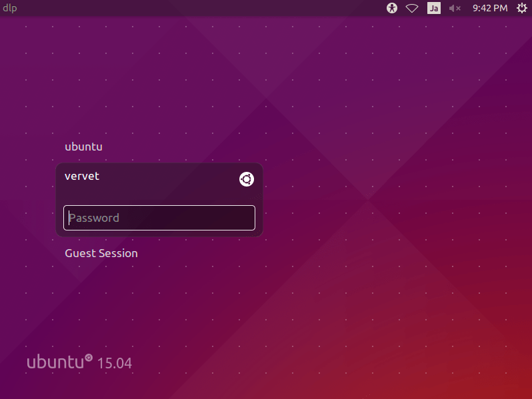Open the Ja keyboard layout indicator
Screen dimensions: 532x399
click(434, 8)
